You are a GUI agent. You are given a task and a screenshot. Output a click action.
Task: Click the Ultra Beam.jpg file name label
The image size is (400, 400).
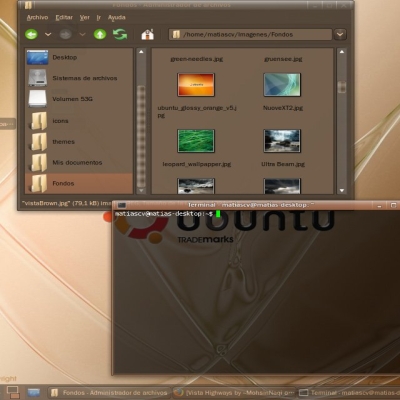283,164
